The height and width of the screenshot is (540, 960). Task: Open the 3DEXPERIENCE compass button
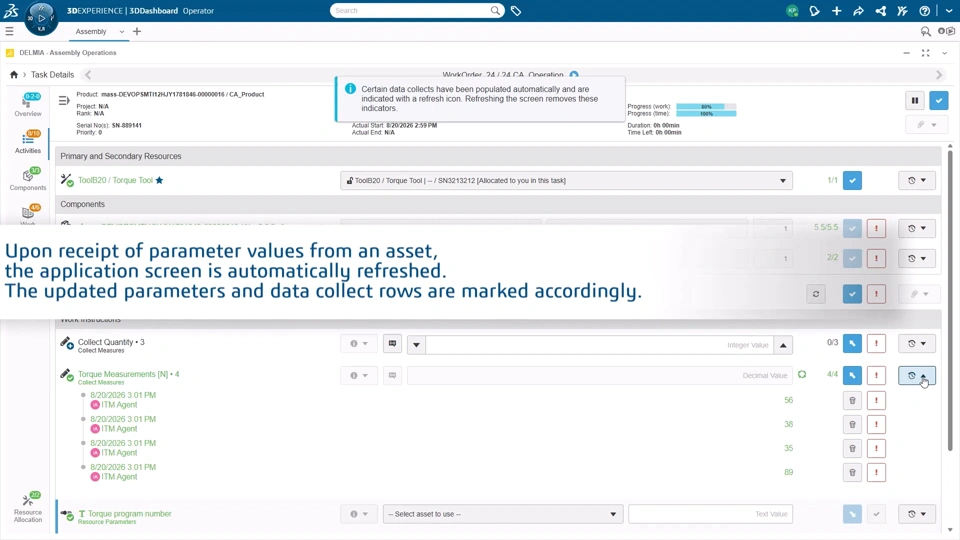click(x=41, y=18)
